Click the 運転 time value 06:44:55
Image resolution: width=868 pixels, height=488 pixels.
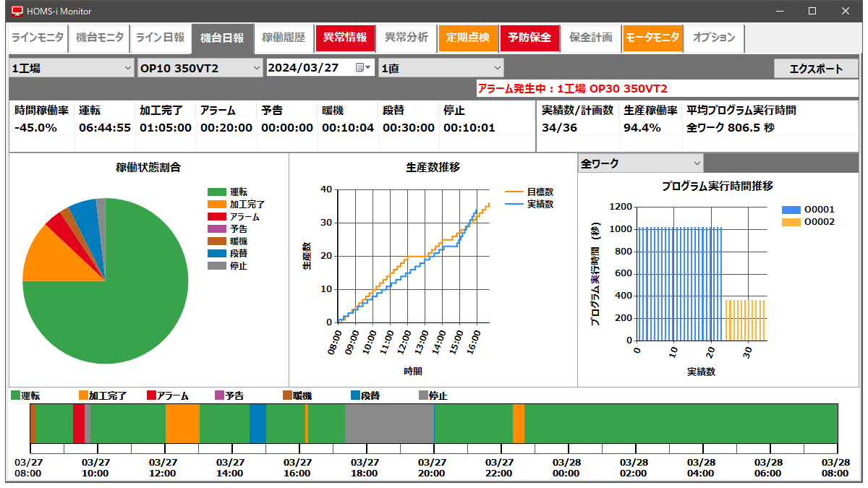pos(105,128)
